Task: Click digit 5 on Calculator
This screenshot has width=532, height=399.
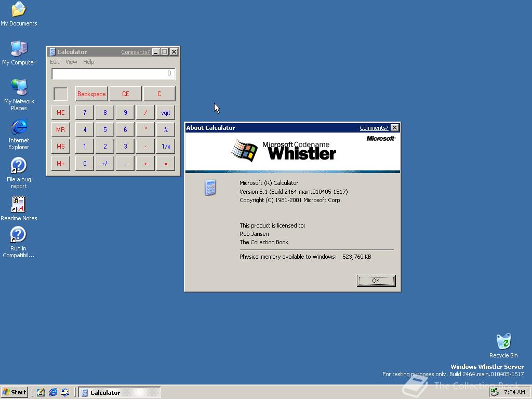Action: coord(105,129)
